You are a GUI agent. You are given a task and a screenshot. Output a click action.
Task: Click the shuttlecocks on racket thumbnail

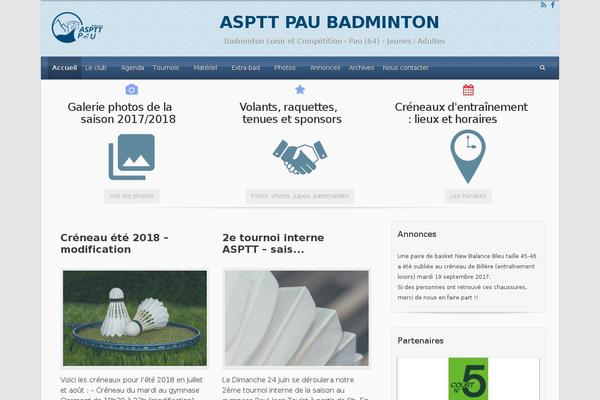tap(135, 318)
